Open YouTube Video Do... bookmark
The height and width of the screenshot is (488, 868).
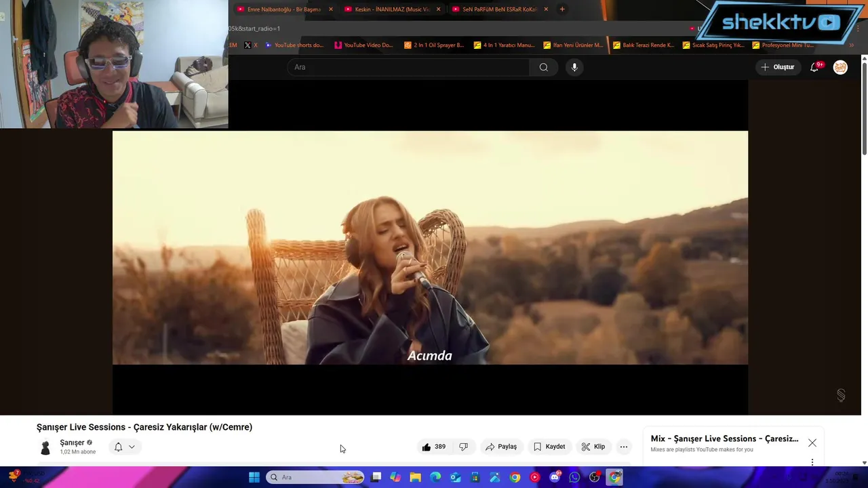pyautogui.click(x=363, y=45)
